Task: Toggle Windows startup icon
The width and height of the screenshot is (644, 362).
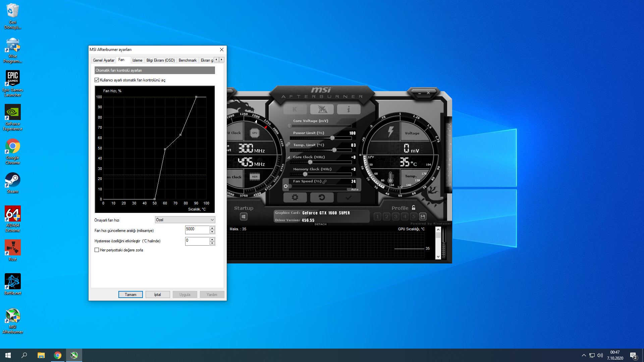Action: pos(244,217)
